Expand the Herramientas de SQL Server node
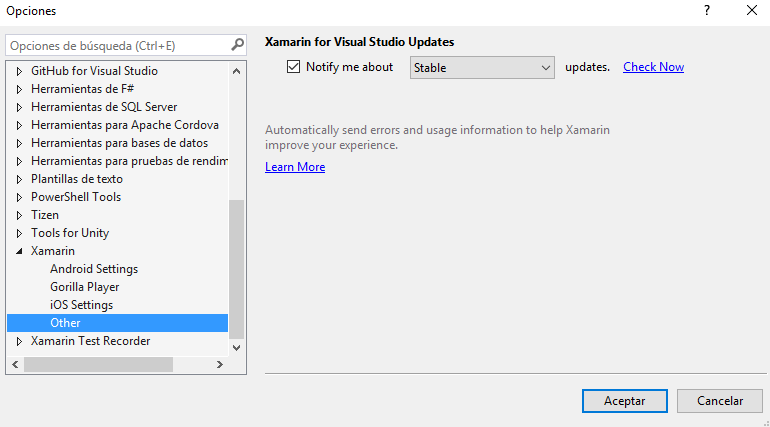Viewport: 770px width, 427px height. point(19,107)
